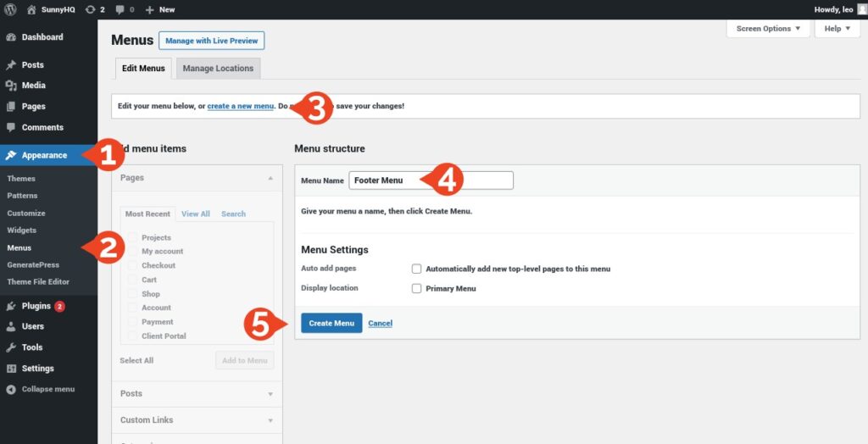The width and height of the screenshot is (868, 444).
Task: Click the Plugins plug icon
Action: 10,306
